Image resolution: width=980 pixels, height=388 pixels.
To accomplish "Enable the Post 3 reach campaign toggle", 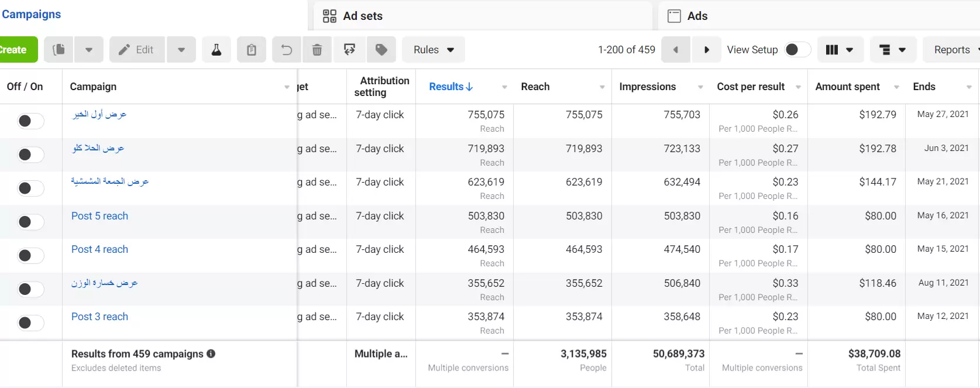I will click(30, 323).
